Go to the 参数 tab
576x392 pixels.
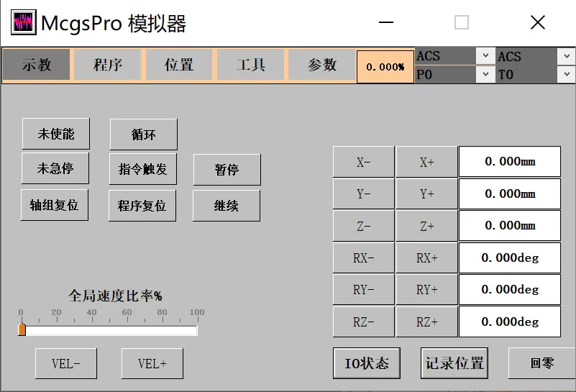click(321, 65)
